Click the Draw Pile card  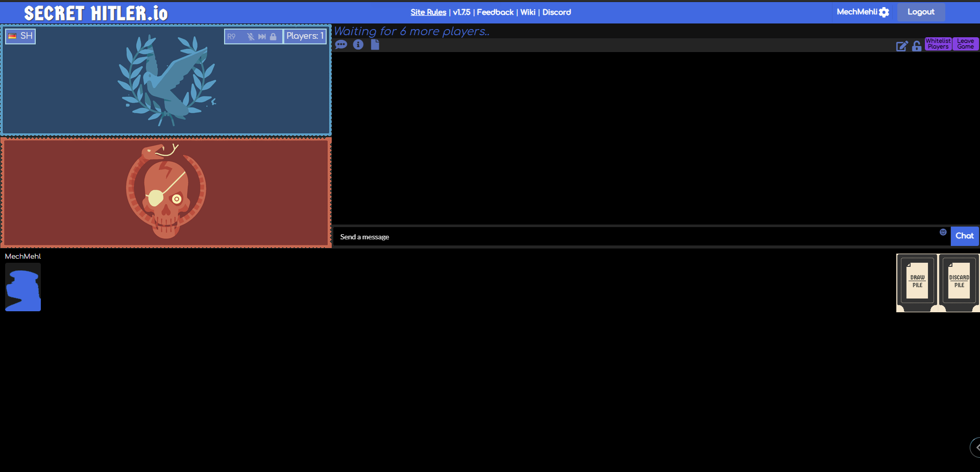917,283
